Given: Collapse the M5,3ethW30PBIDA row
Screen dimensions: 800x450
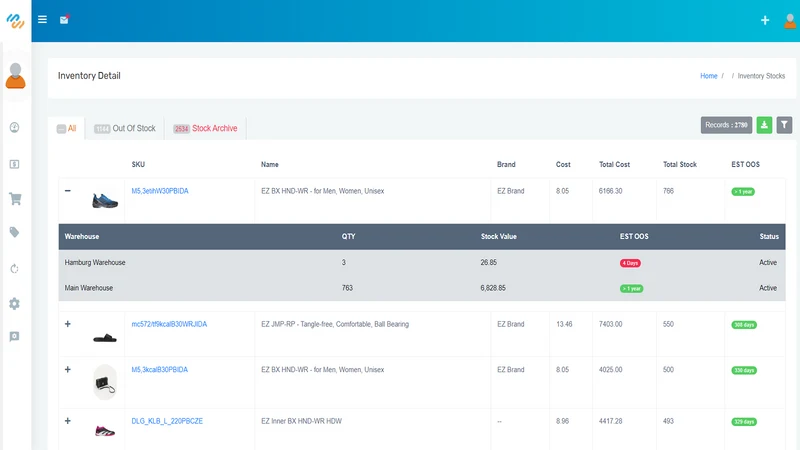Looking at the screenshot, I should coord(67,191).
